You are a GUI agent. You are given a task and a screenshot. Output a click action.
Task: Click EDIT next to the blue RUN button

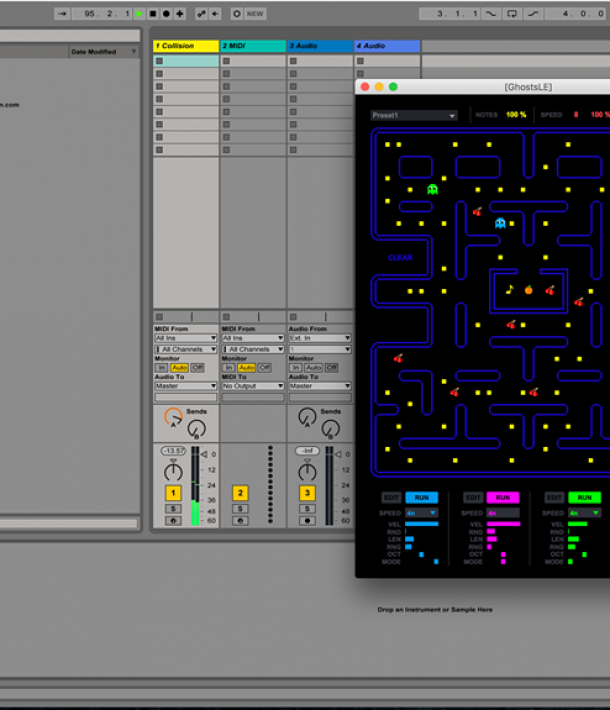point(391,497)
